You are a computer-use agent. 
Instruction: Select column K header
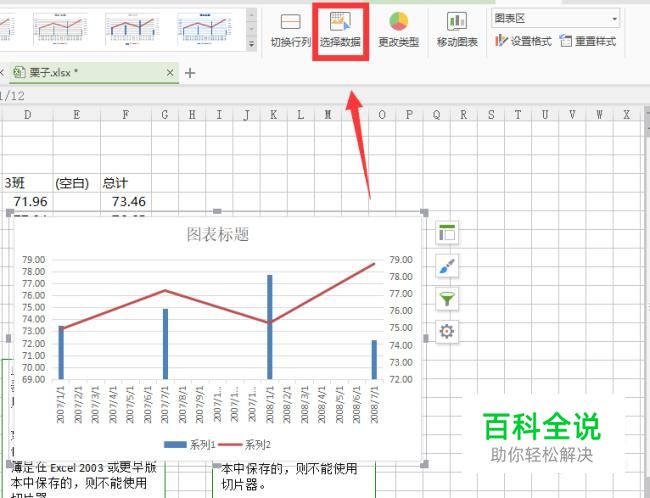[x=273, y=115]
